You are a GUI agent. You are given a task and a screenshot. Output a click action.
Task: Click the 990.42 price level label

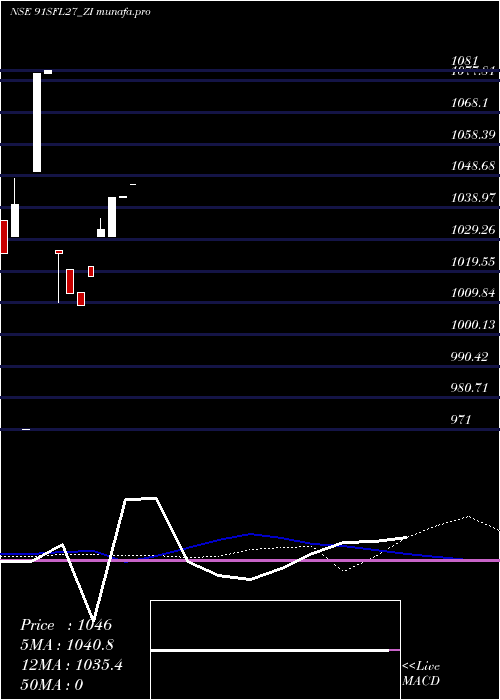click(469, 356)
